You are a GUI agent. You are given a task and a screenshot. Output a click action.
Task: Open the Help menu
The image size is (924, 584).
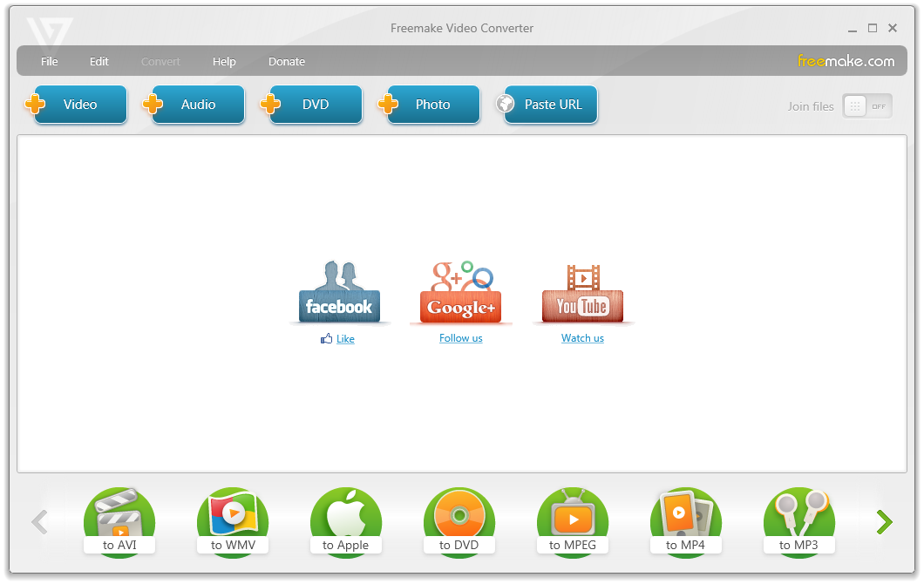point(224,61)
